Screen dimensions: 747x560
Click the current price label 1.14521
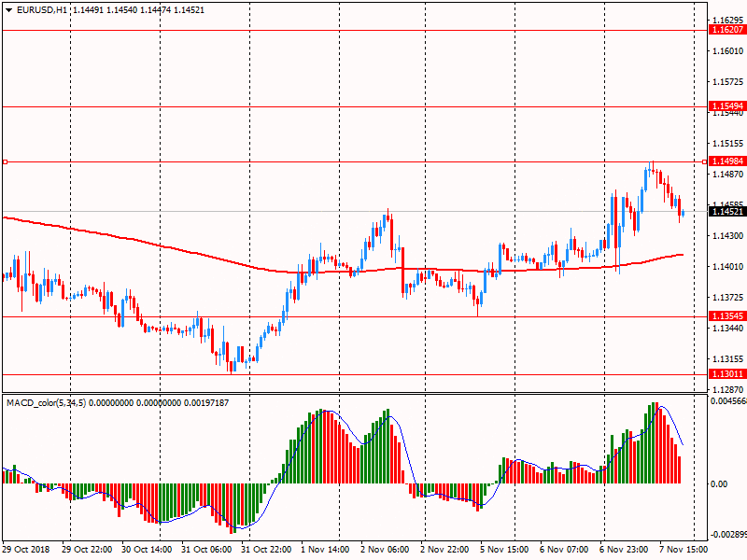coord(726,212)
